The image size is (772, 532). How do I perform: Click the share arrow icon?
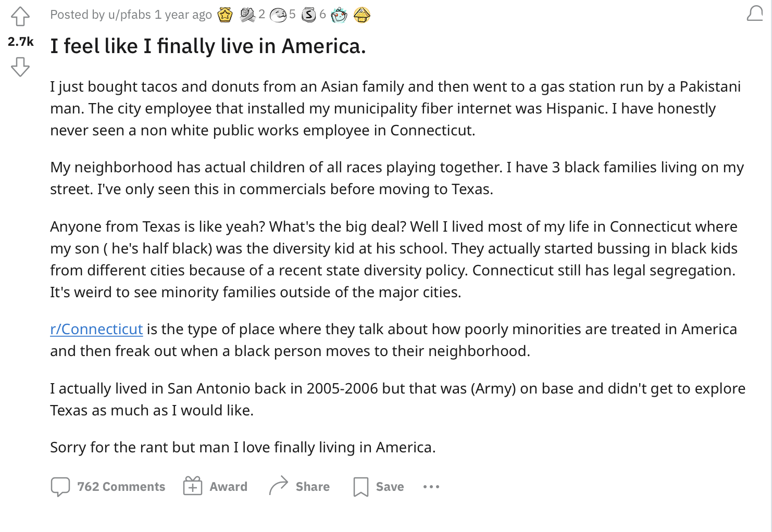[279, 486]
